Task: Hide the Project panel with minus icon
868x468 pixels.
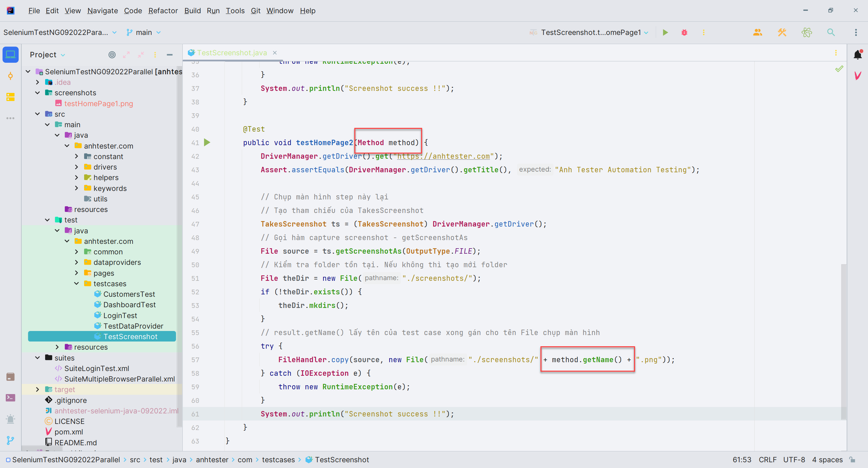Action: click(170, 55)
